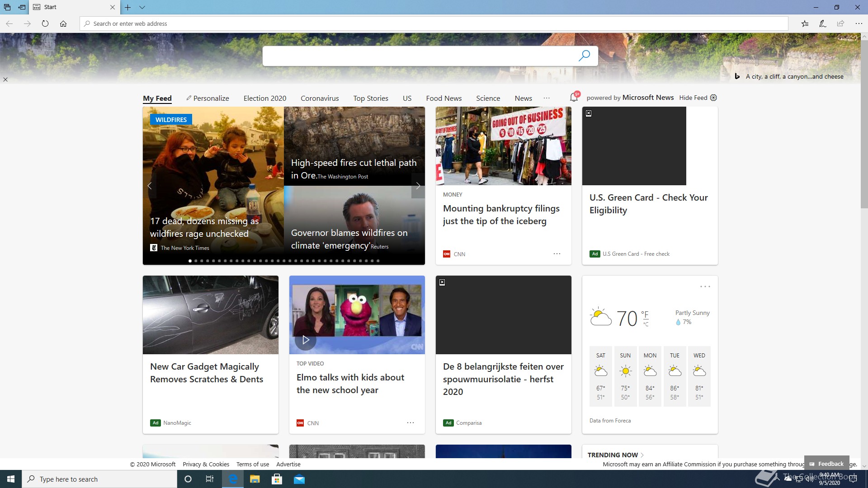Open options for bankruptcy article

[x=557, y=254]
